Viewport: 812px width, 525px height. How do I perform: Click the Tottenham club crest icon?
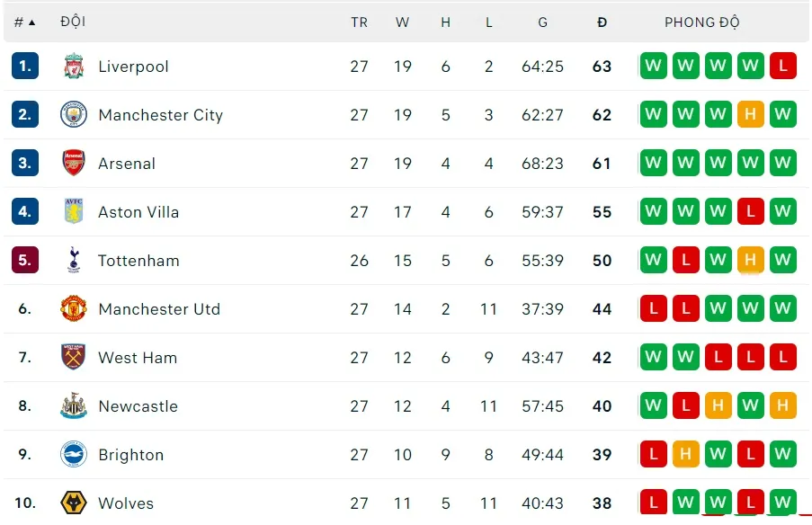[74, 261]
